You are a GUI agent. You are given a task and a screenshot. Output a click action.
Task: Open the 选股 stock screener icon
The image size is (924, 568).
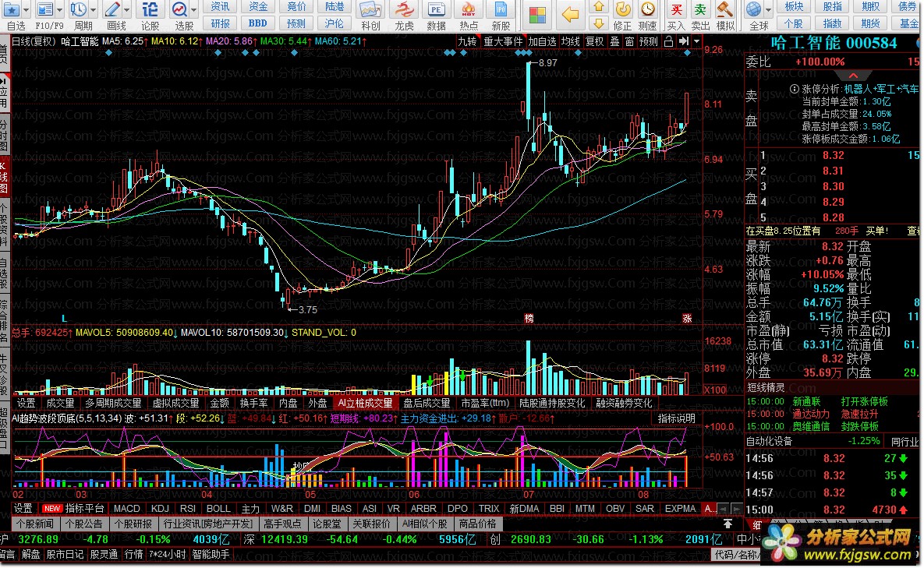point(179,9)
